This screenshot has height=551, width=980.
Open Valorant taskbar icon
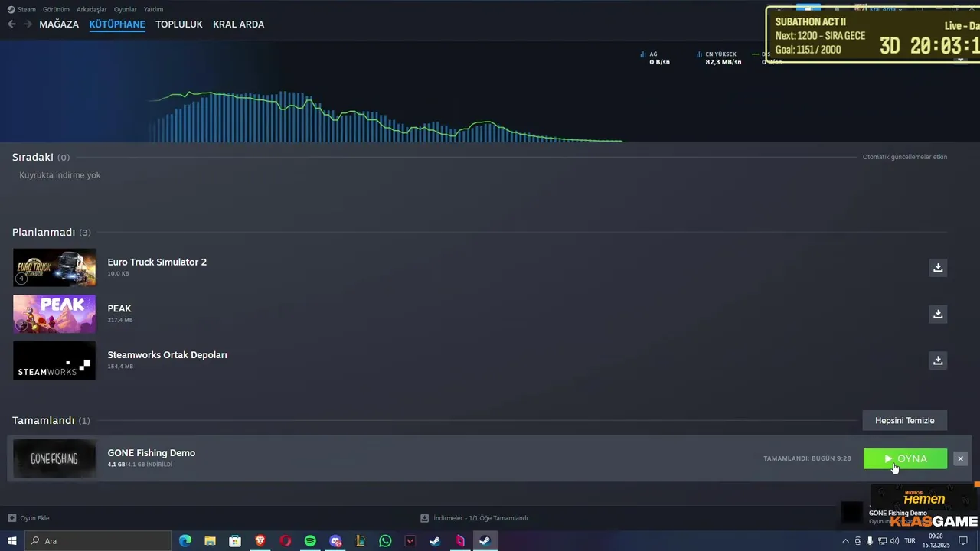tap(410, 541)
